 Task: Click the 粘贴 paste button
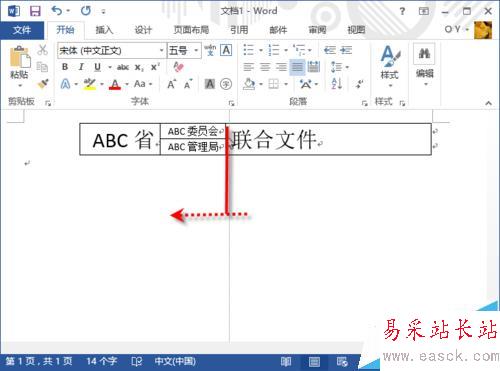pos(20,63)
